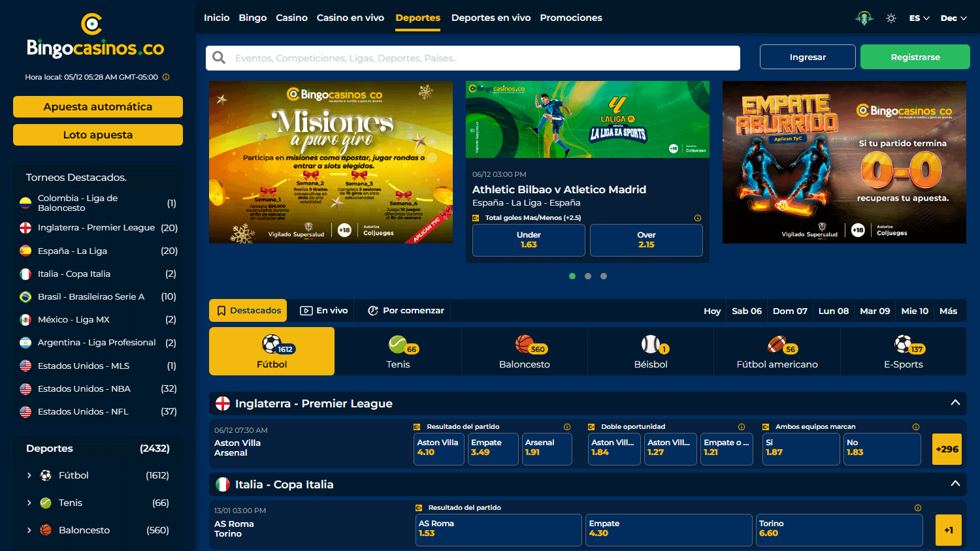Click the Registrarse button

tap(915, 57)
